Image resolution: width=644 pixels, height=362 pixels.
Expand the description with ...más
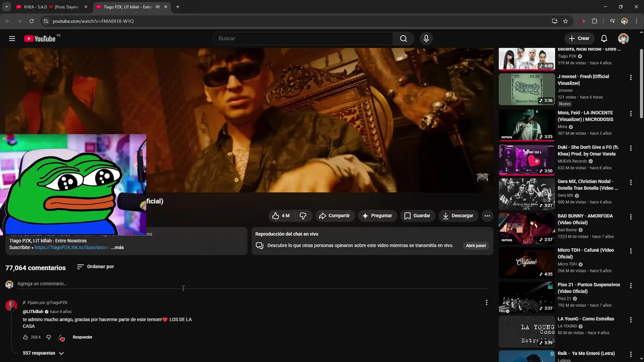coord(117,247)
